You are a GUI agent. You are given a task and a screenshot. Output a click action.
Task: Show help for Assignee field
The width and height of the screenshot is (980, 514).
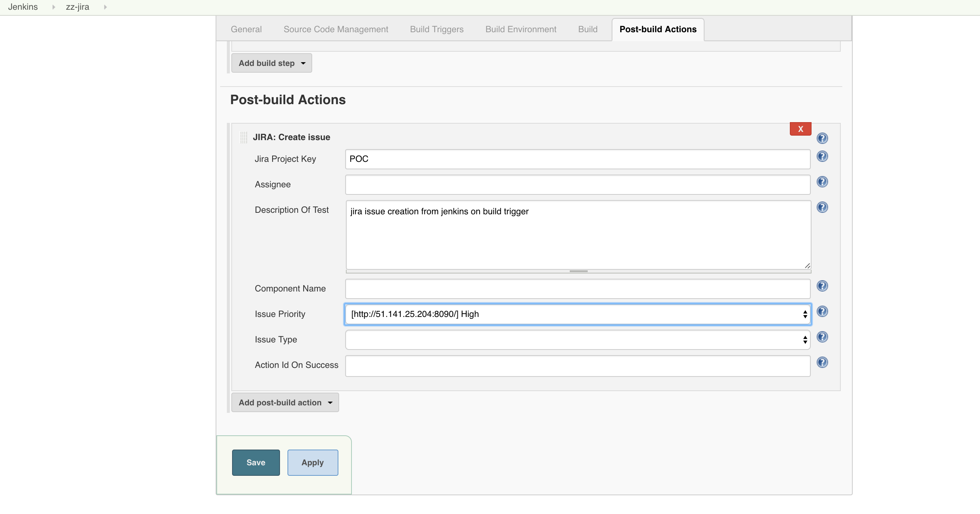[x=822, y=182]
